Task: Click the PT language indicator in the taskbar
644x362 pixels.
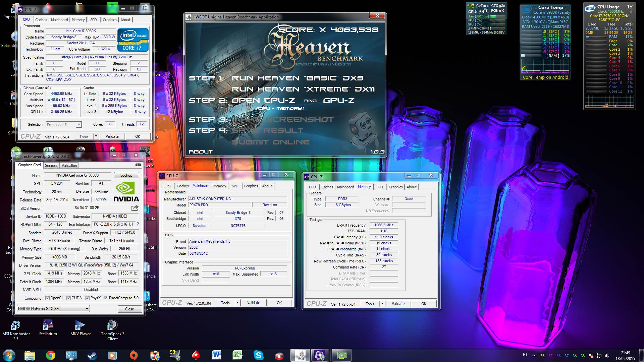Action: pyautogui.click(x=525, y=355)
